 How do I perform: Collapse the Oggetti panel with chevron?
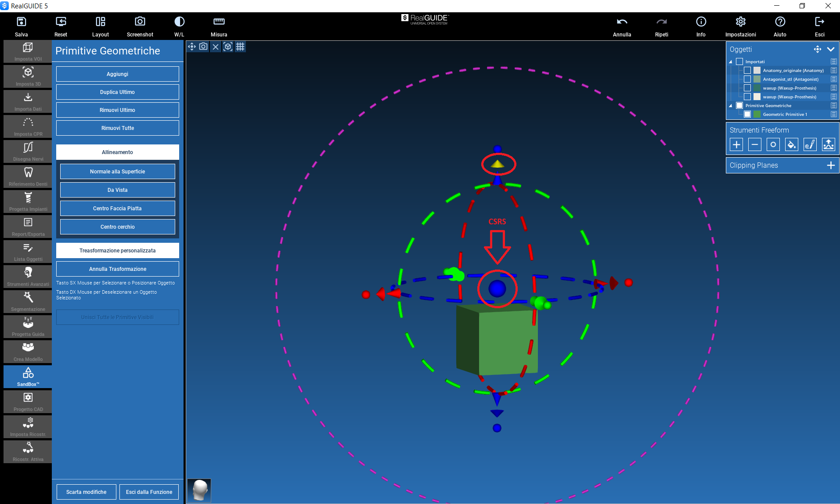point(830,49)
